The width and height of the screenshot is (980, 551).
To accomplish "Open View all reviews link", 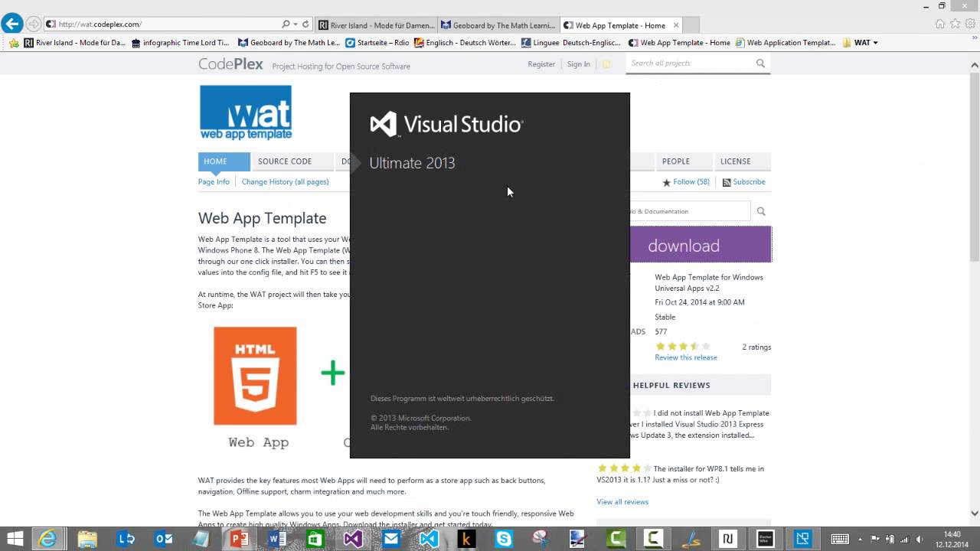I will point(622,502).
